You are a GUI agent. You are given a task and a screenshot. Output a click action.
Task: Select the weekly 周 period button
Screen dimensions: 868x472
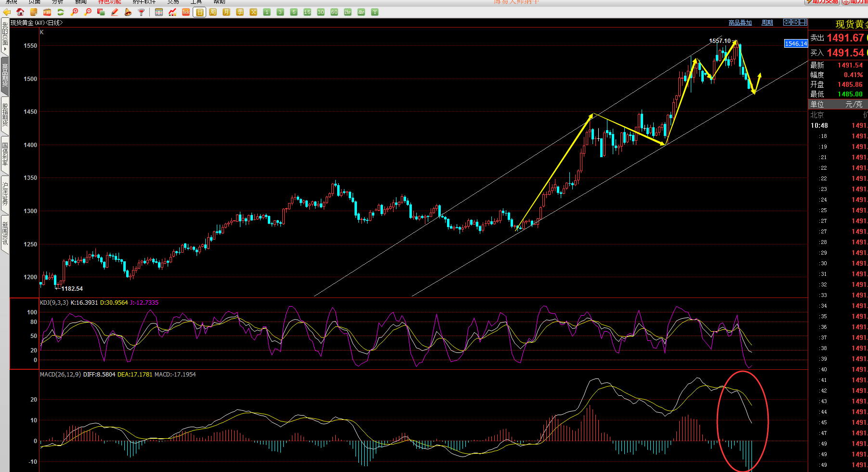[213, 12]
